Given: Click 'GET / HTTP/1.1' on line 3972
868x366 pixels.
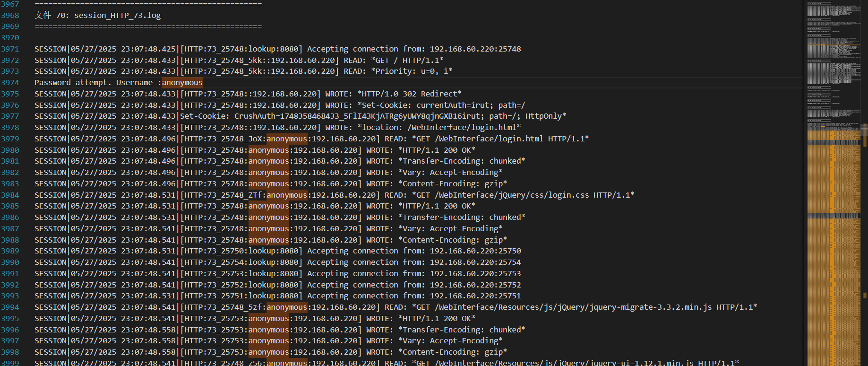Looking at the screenshot, I should tap(407, 61).
